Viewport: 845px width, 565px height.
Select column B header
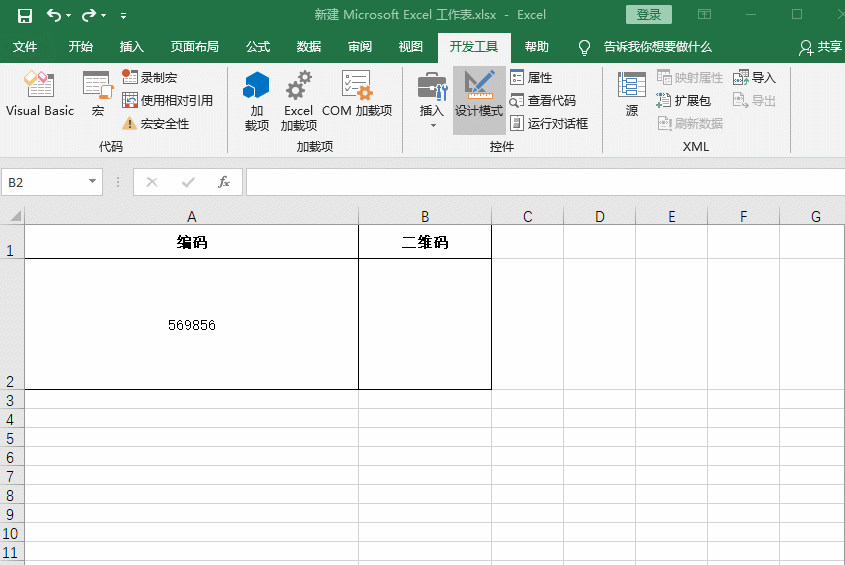(x=425, y=216)
